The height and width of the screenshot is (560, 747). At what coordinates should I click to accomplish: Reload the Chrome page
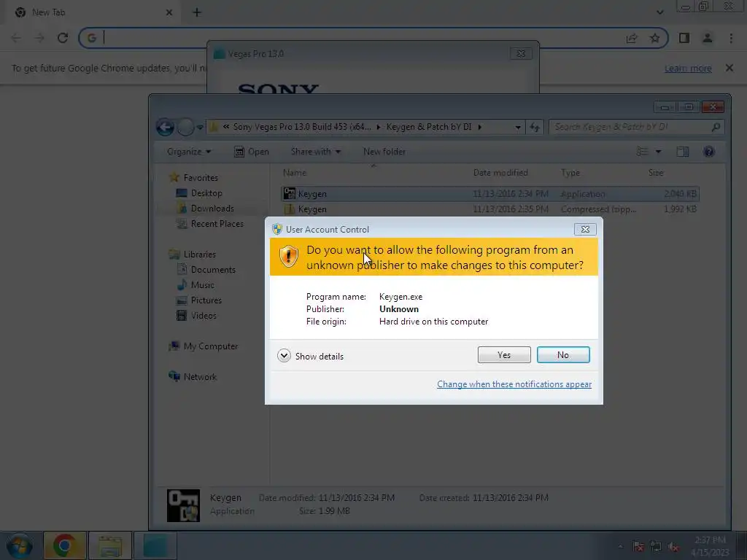pyautogui.click(x=63, y=38)
